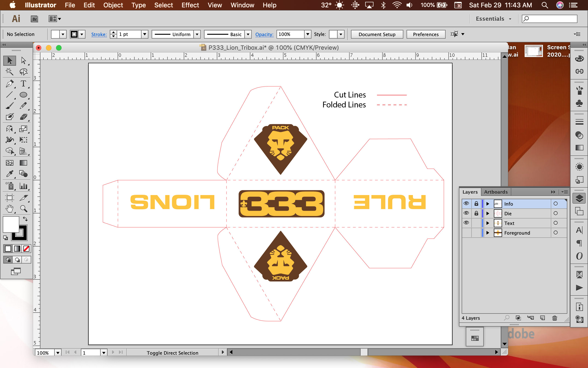This screenshot has height=368, width=588.
Task: Open the Color panel dock icon
Action: click(579, 59)
